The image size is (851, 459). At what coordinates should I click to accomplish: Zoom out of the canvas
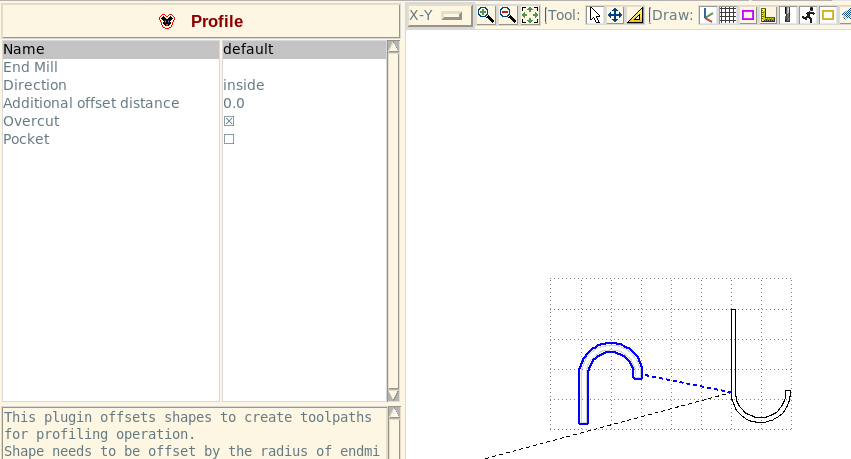(508, 15)
